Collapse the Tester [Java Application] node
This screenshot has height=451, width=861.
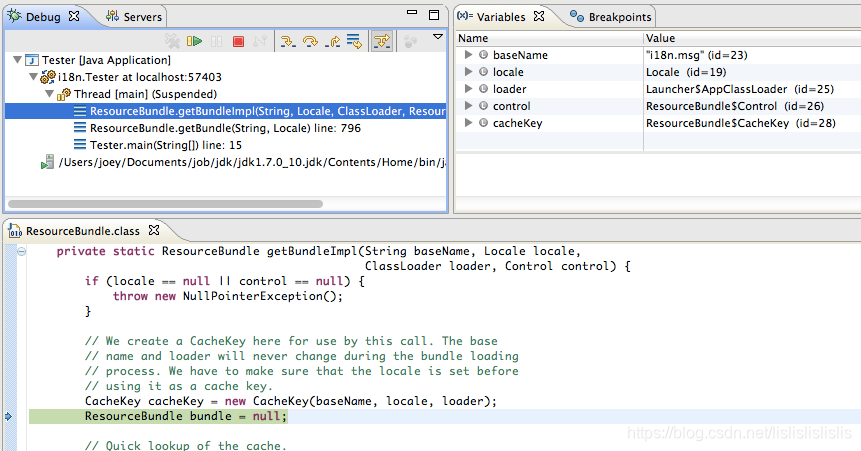point(18,59)
